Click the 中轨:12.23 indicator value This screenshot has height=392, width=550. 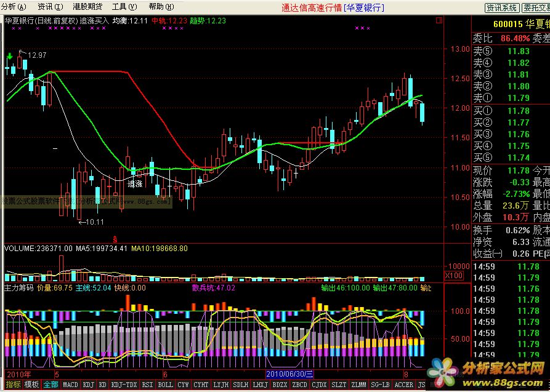[169, 21]
